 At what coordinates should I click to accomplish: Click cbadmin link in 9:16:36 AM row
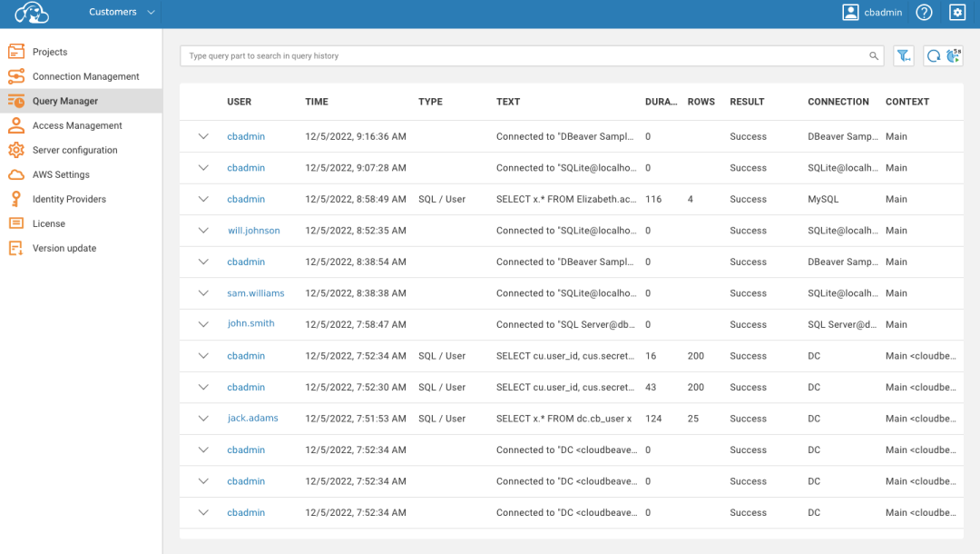click(x=246, y=136)
